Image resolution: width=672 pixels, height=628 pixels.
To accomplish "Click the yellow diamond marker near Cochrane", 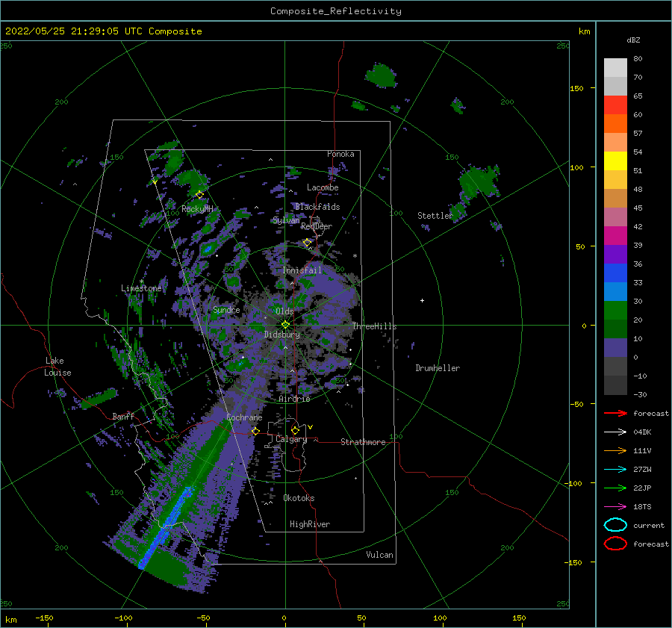I will pos(255,431).
